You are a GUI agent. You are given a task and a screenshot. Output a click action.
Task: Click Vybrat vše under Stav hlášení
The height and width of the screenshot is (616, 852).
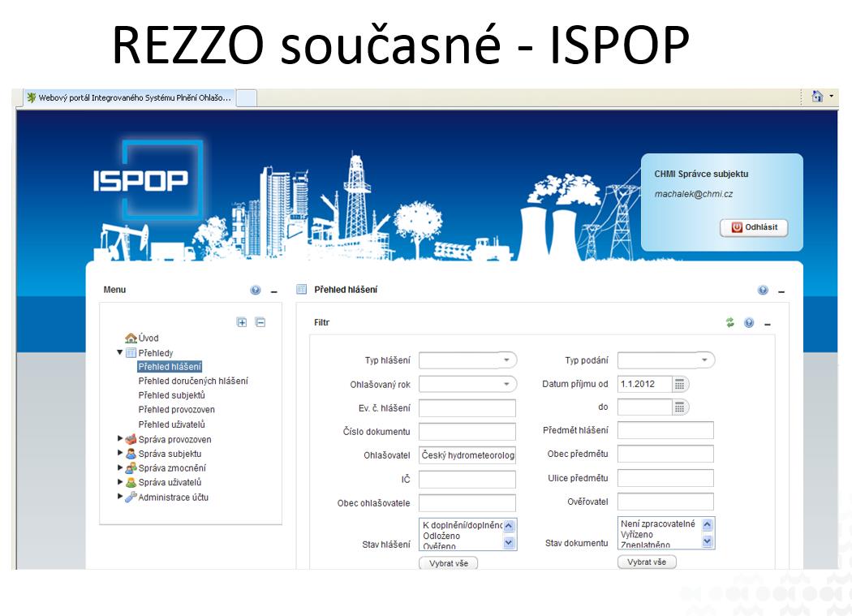pyautogui.click(x=448, y=563)
